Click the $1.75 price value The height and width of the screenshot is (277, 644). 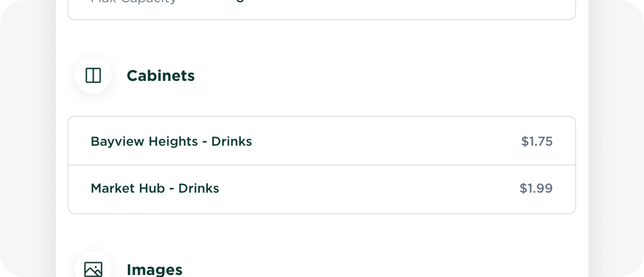[x=537, y=141]
